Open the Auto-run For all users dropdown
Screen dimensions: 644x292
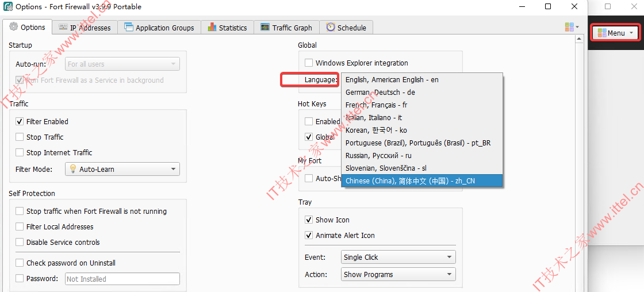click(122, 64)
